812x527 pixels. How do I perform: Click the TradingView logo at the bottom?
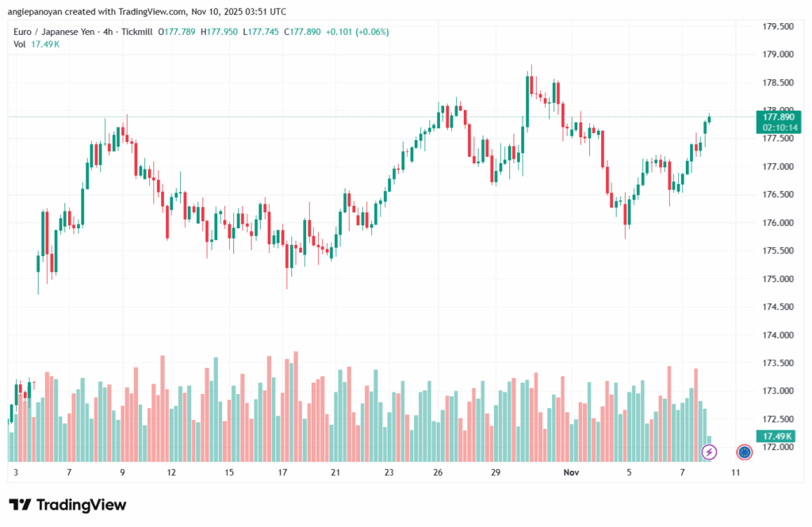(67, 505)
